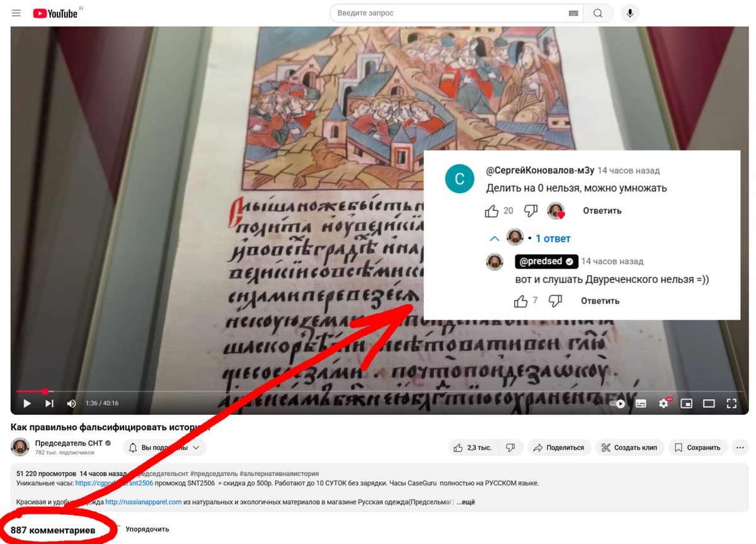
Task: Open Председатель СНТ channel avatar
Action: point(20,447)
